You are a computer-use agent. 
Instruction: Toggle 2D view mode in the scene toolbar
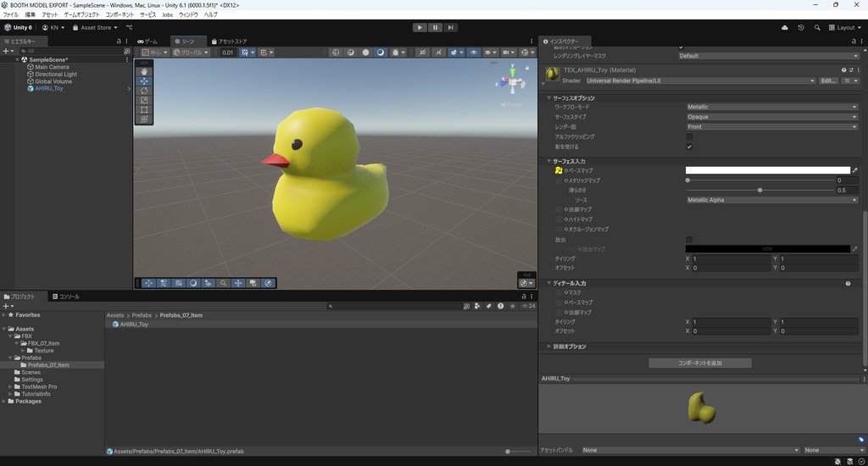tap(422, 53)
